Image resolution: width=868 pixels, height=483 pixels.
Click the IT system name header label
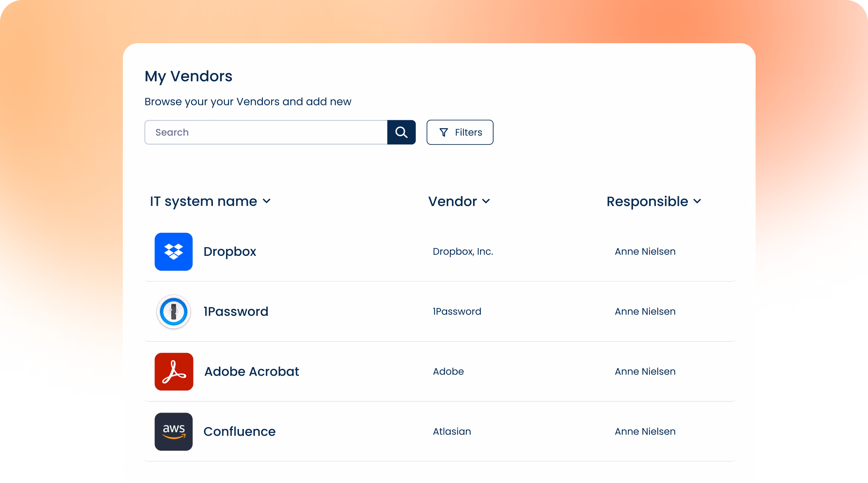pos(204,201)
